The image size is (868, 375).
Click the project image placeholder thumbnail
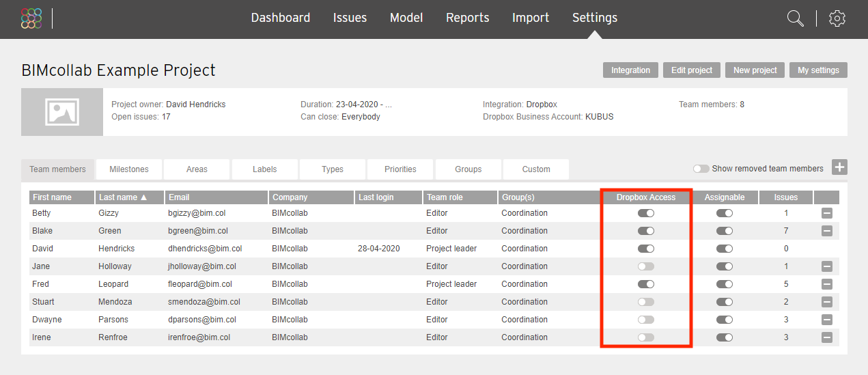point(62,111)
